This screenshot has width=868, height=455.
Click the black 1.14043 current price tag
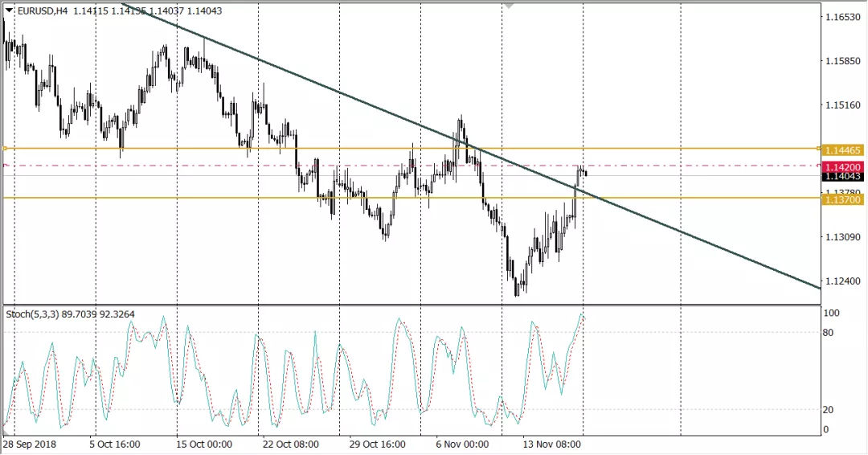pyautogui.click(x=844, y=176)
